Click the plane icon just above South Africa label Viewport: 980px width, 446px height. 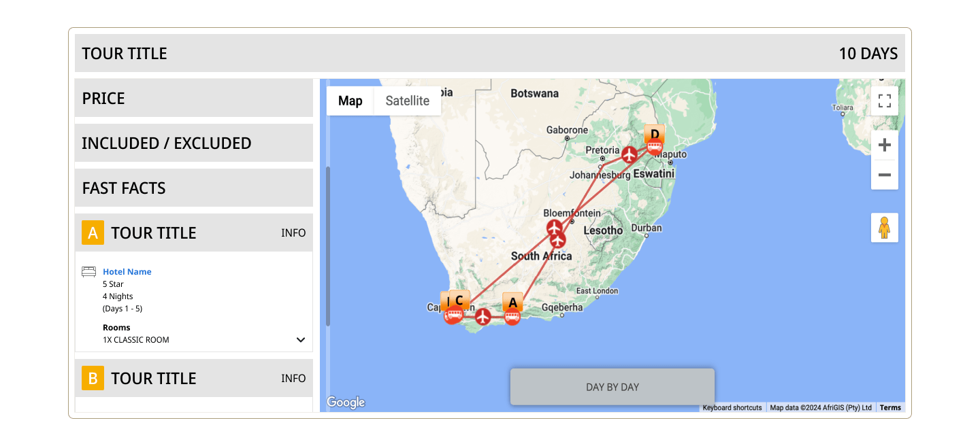[x=558, y=240]
